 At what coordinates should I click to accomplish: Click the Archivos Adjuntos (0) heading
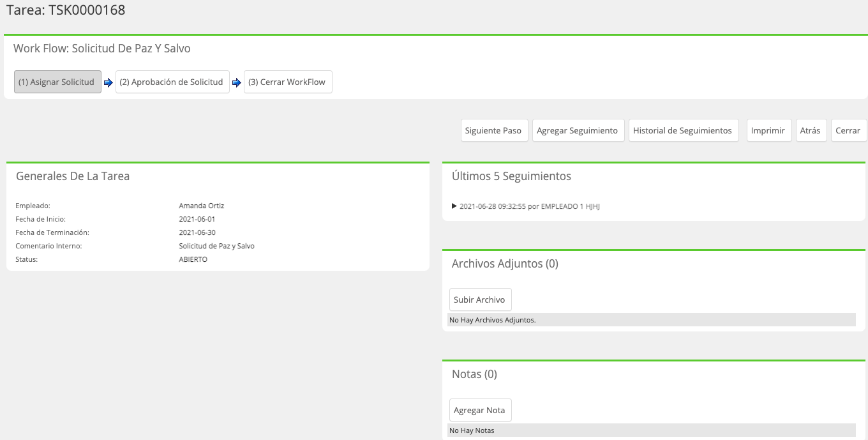[505, 264]
